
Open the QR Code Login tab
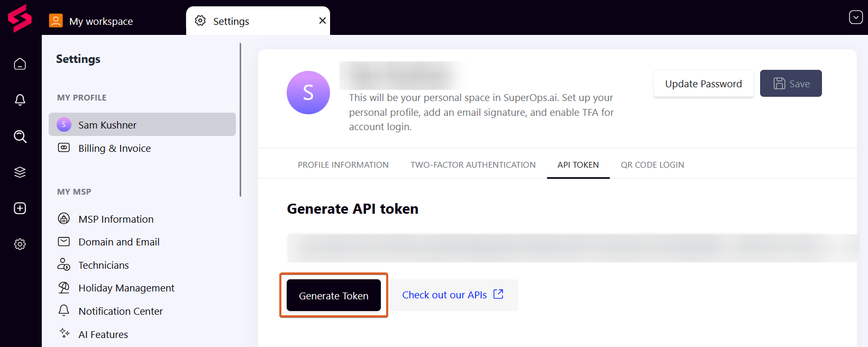(652, 165)
